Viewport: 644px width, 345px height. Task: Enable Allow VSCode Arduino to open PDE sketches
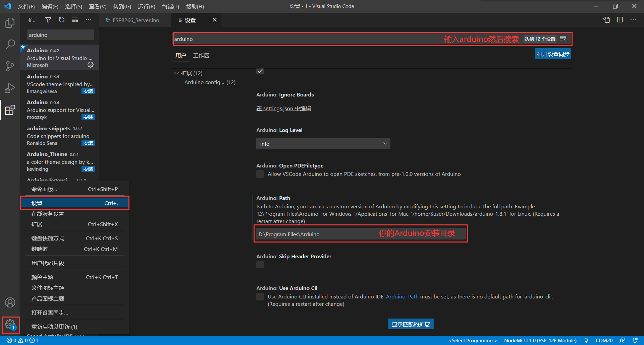[260, 174]
